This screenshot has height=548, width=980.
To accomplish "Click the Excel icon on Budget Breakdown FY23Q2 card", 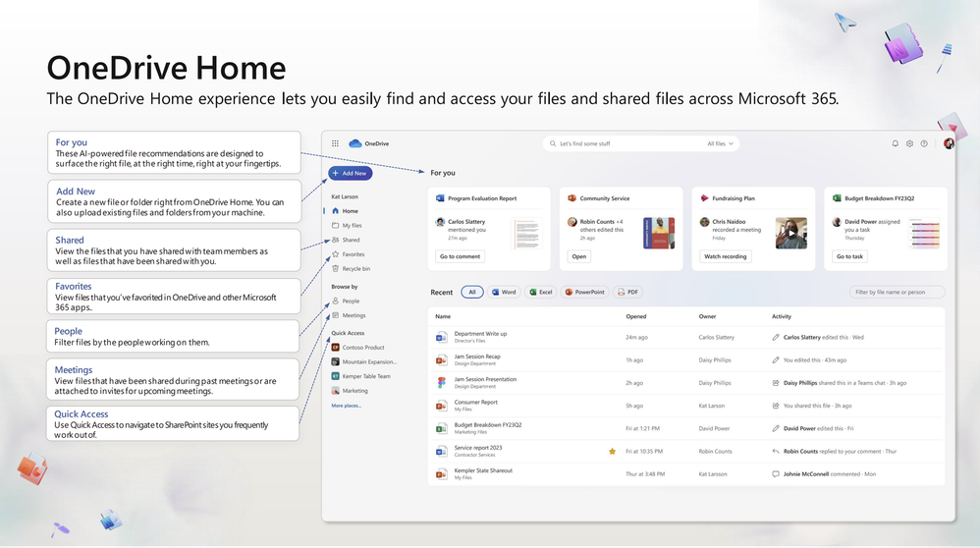I will [x=837, y=198].
